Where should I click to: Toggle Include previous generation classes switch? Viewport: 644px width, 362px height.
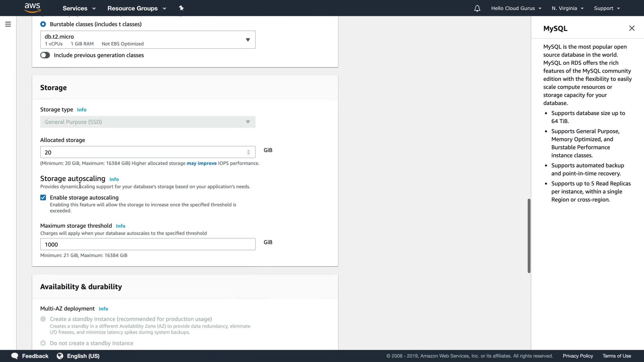45,55
